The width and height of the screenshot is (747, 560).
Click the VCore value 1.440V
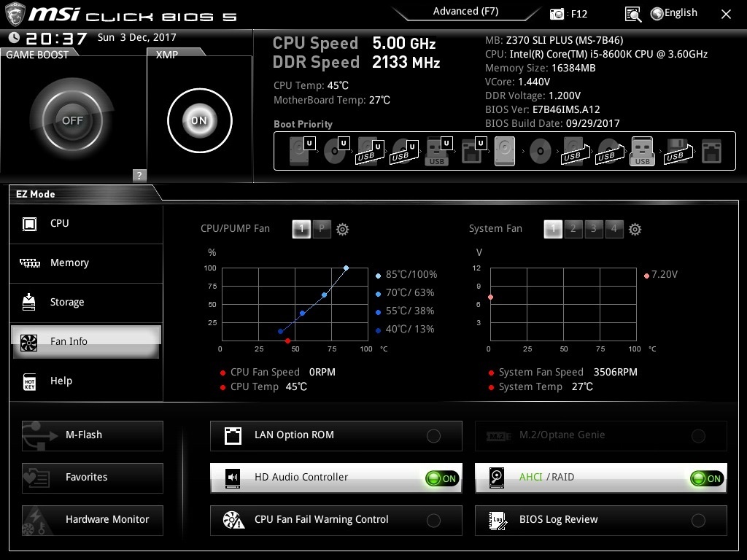534,82
